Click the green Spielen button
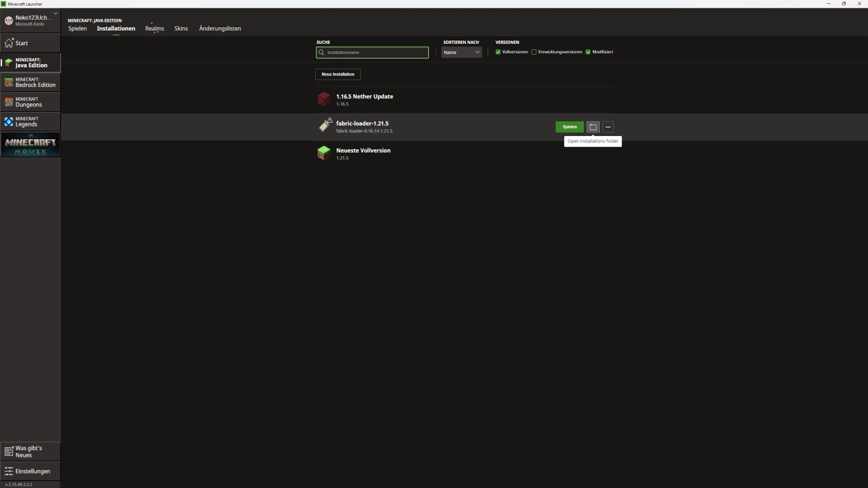The image size is (868, 488). 569,126
